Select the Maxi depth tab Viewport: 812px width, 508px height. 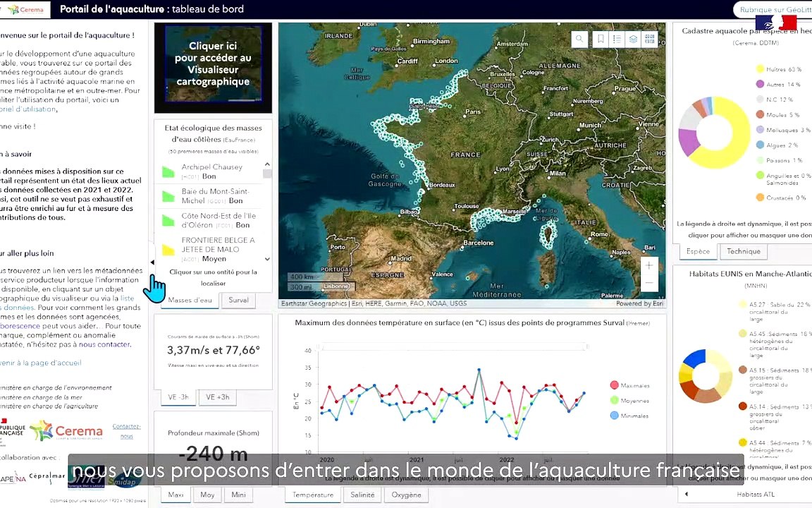176,495
